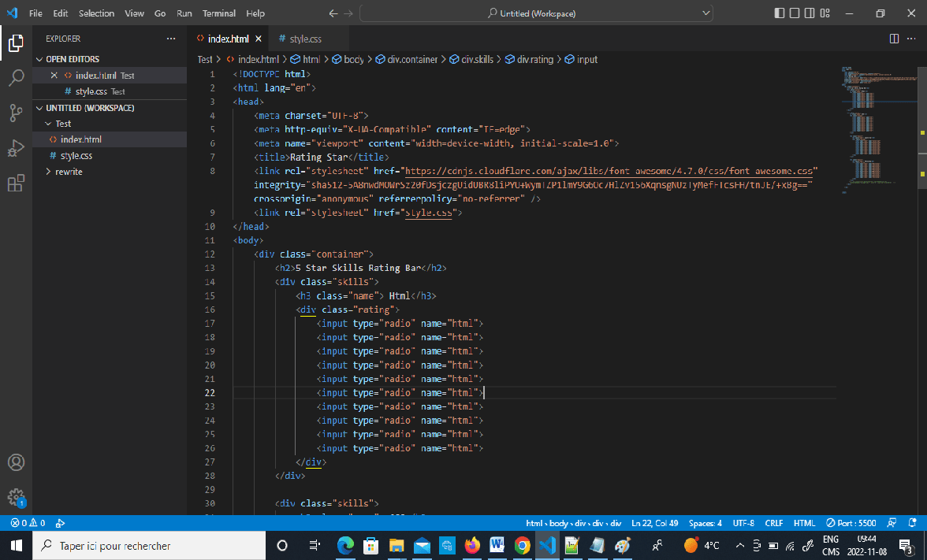Open Microsoft Edge from the taskbar
Image resolution: width=927 pixels, height=560 pixels.
345,545
